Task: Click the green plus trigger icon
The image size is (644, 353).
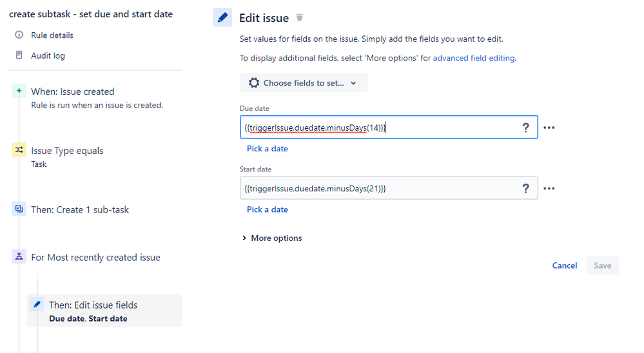Action: (19, 91)
